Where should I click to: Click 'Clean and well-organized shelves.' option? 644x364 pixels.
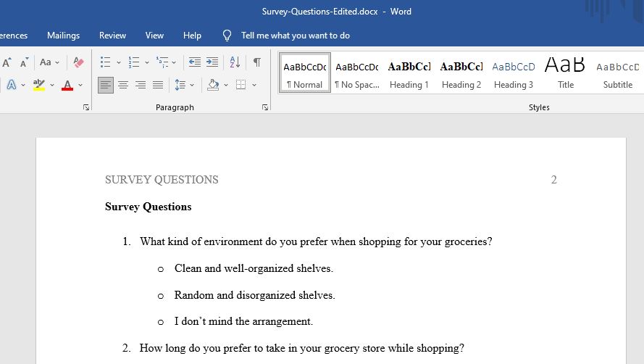point(254,268)
